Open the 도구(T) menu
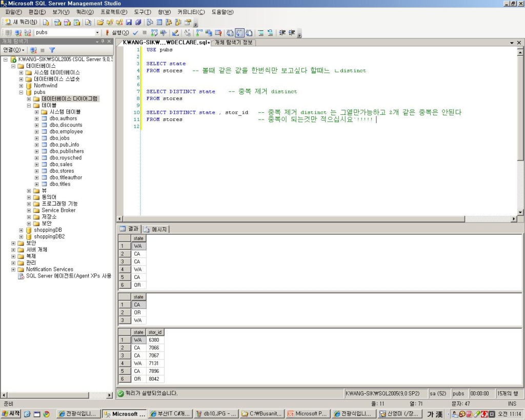The image size is (525, 420). tap(143, 12)
